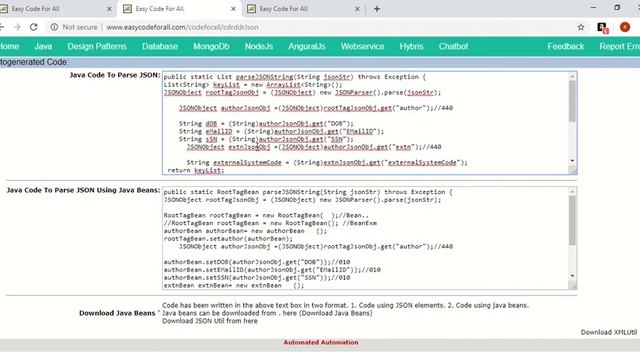This screenshot has height=360, width=640.
Task: Reload the page with refresh icon
Action: click(x=33, y=27)
